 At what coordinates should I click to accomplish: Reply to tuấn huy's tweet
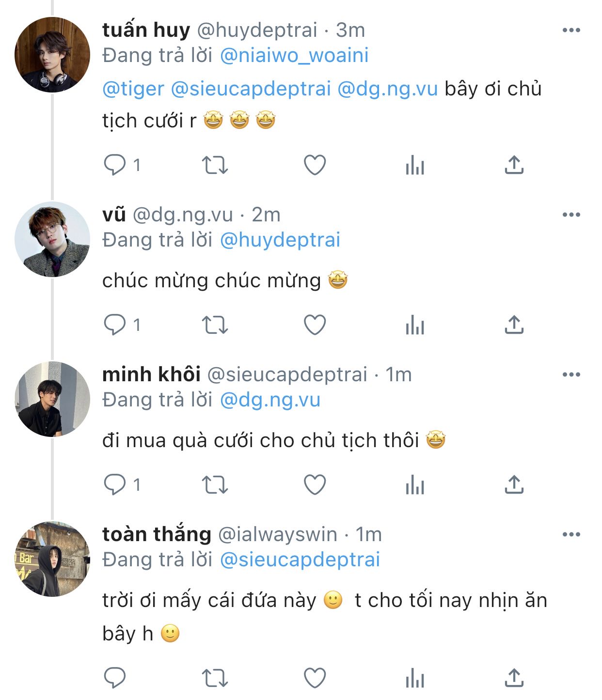point(115,165)
